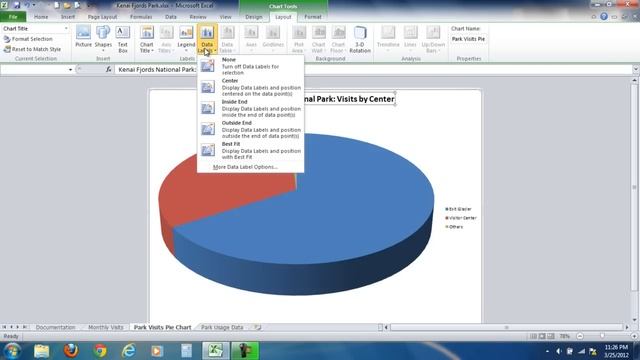Viewport: 640px width, 360px height.
Task: Click Format Selection
Action: (28, 39)
